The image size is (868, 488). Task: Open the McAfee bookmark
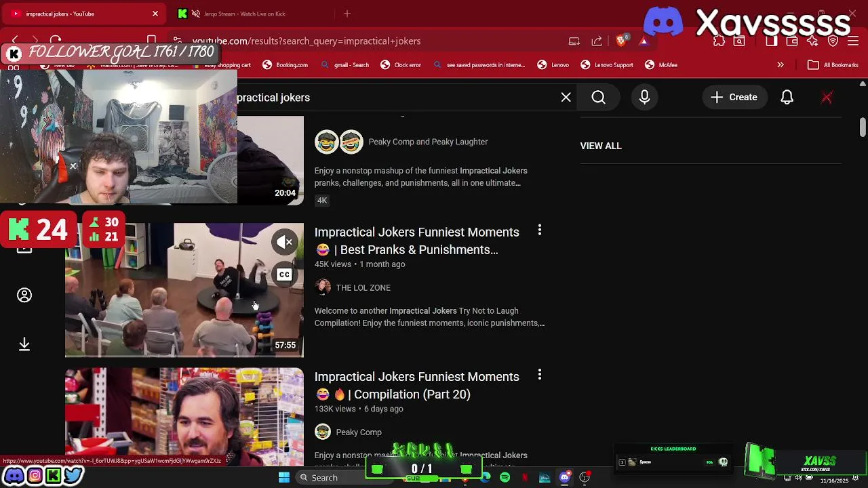(661, 65)
